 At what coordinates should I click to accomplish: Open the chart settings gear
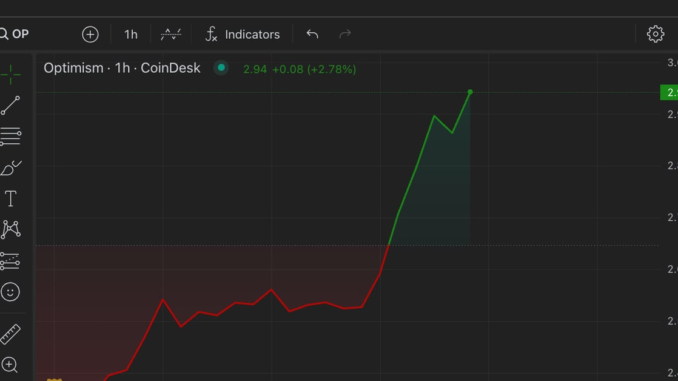[656, 34]
